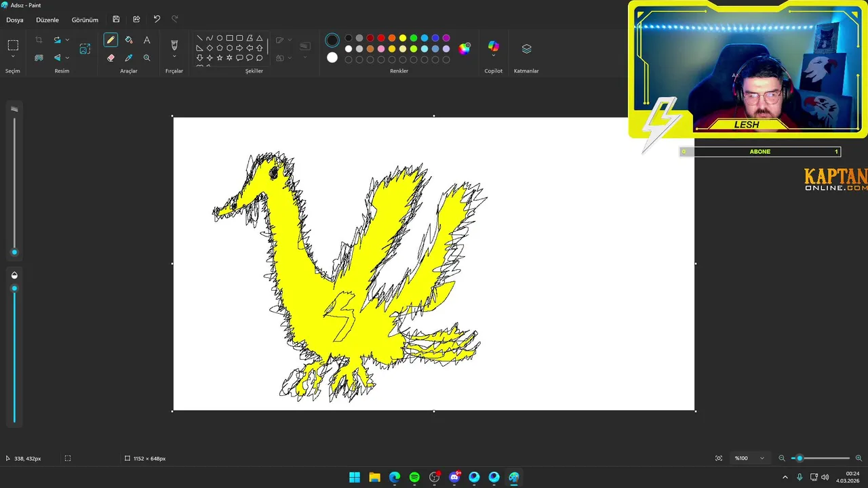Open the Image Creator icon
The width and height of the screenshot is (868, 488).
click(85, 49)
